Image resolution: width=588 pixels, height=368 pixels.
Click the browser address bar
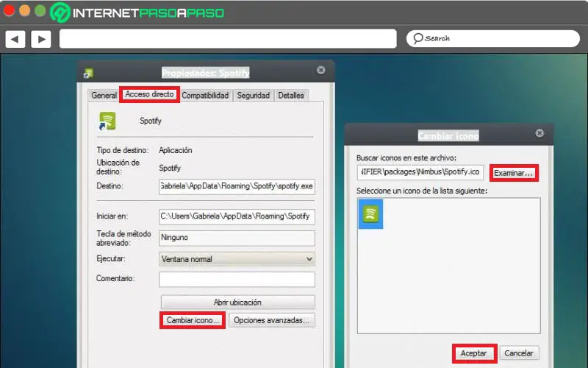pos(228,39)
